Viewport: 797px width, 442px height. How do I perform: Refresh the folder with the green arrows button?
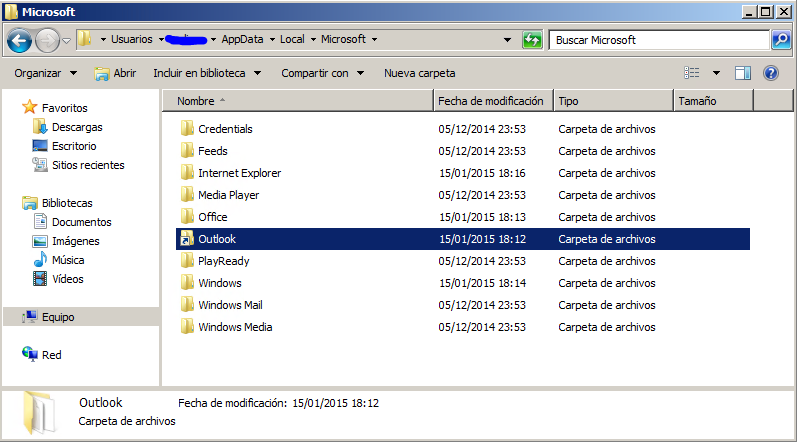coord(532,40)
